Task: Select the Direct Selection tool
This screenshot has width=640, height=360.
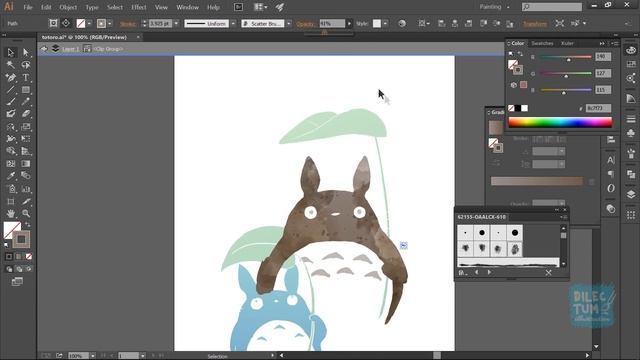Action: 26,52
